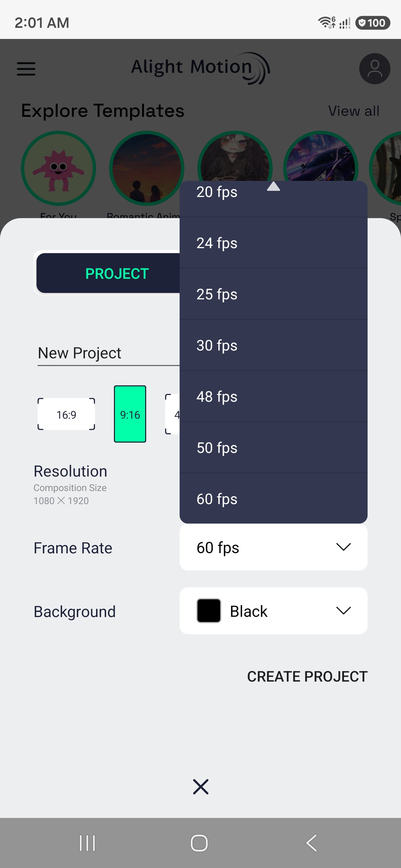The width and height of the screenshot is (401, 868).
Task: Open the hamburger menu
Action: [x=26, y=69]
